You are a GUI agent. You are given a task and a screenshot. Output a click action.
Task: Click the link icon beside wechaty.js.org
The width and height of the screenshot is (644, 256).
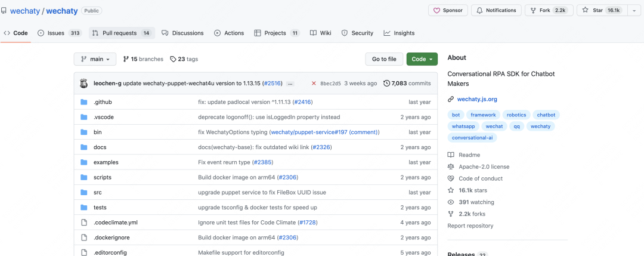[x=451, y=99]
